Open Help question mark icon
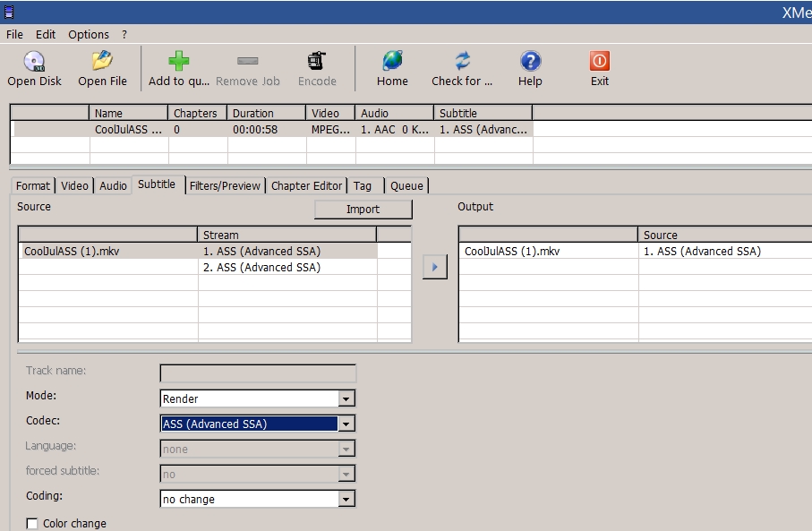Image resolution: width=812 pixels, height=531 pixels. click(530, 61)
